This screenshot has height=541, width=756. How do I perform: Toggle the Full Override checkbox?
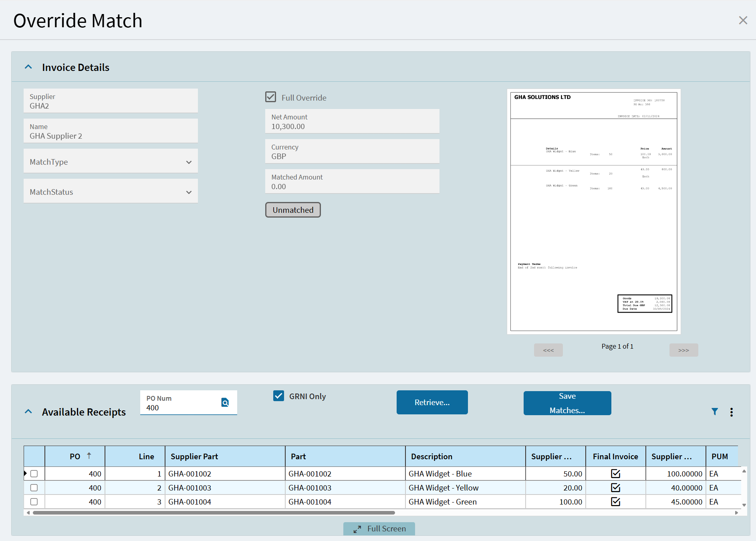[x=271, y=97]
